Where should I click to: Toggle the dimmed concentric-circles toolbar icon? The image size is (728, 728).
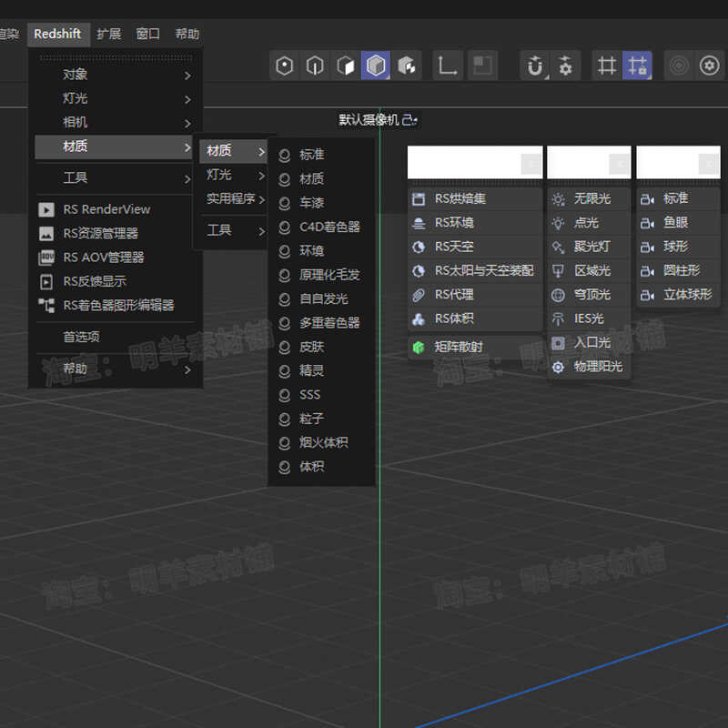pyautogui.click(x=678, y=66)
